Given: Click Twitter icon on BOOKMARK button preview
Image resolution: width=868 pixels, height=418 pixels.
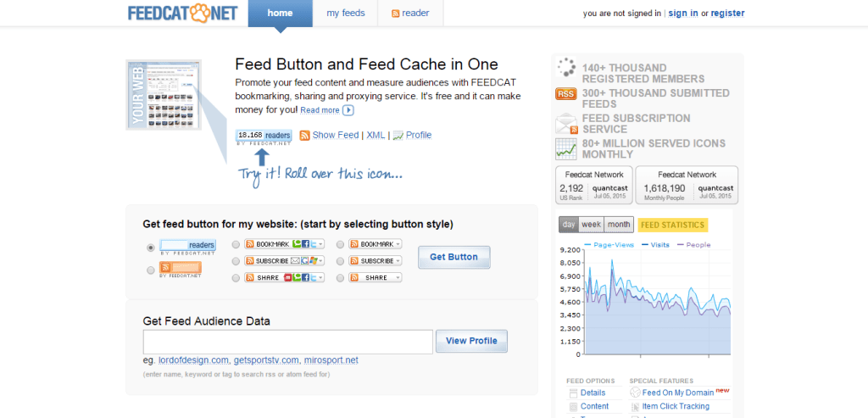Looking at the screenshot, I should click(x=314, y=244).
